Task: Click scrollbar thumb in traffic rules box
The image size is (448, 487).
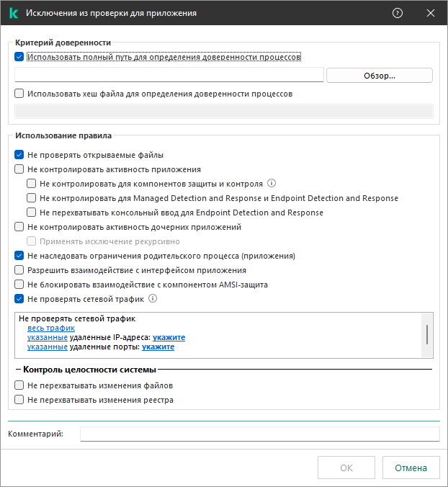Action: [427, 334]
